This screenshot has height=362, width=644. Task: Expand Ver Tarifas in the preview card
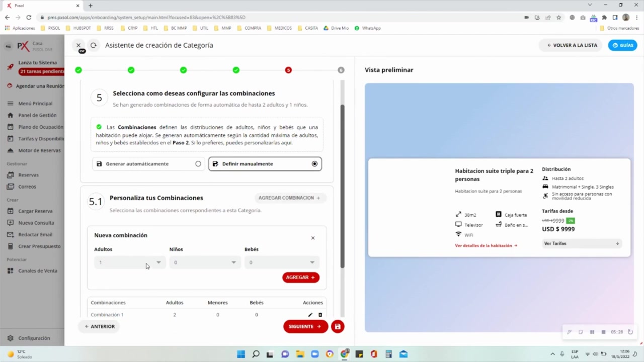[581, 243]
